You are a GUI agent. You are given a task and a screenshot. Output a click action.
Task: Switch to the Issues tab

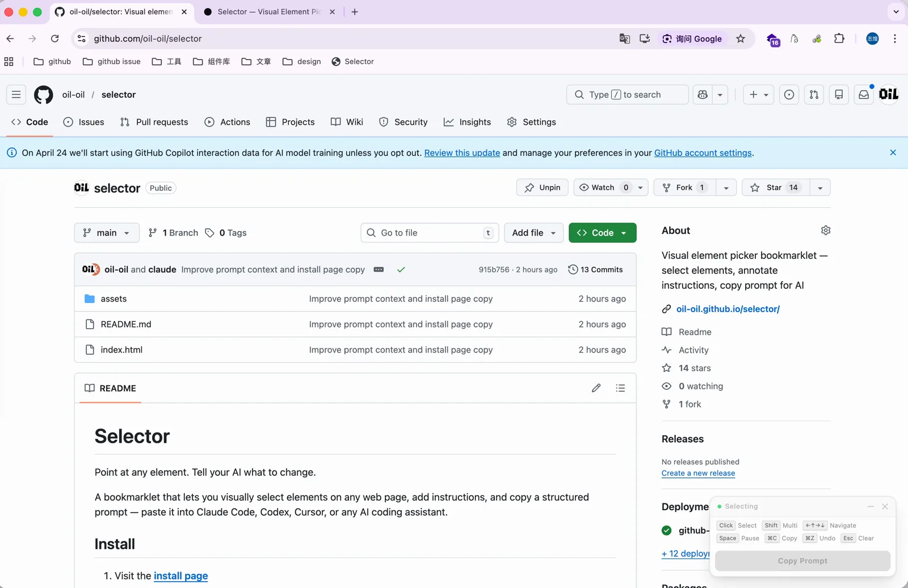pos(84,122)
